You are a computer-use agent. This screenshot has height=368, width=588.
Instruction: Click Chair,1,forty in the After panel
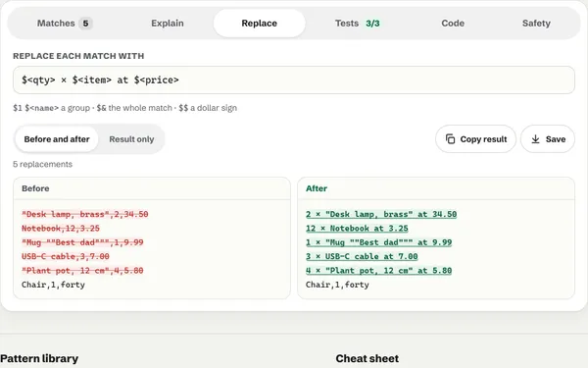337,285
